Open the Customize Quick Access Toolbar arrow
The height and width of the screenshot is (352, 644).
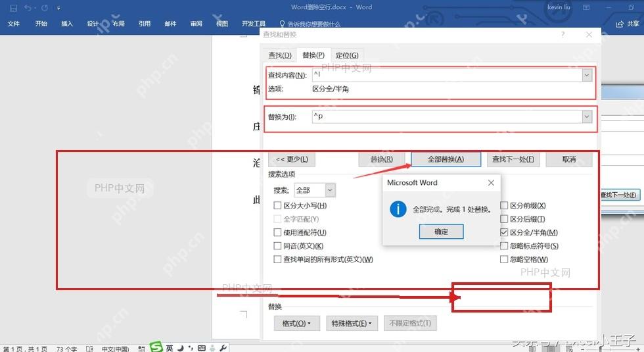tap(58, 8)
